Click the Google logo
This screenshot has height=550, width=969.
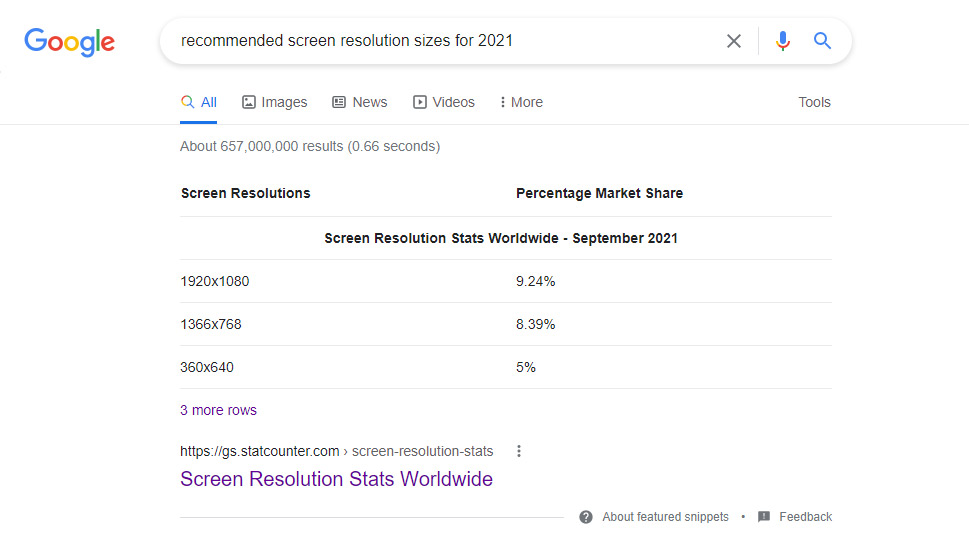click(69, 42)
